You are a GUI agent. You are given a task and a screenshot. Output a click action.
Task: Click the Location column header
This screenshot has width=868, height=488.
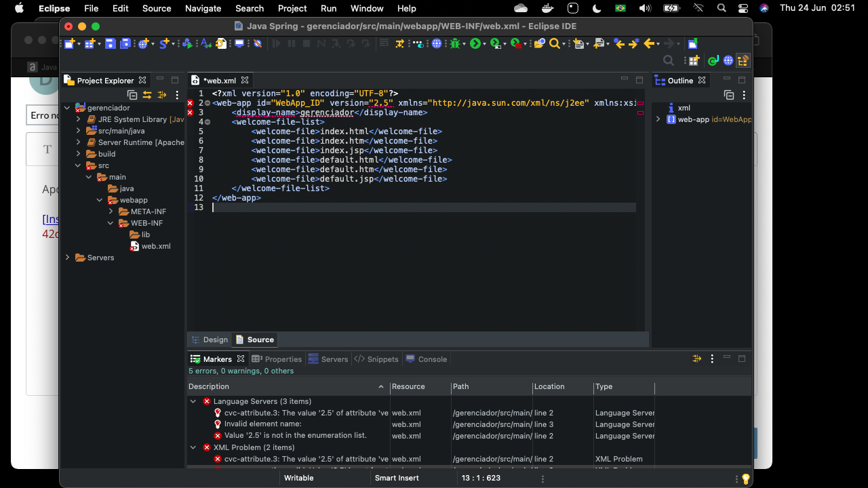pos(563,386)
